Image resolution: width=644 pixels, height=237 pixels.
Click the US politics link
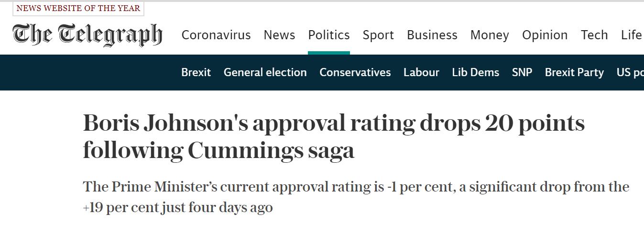pyautogui.click(x=630, y=72)
